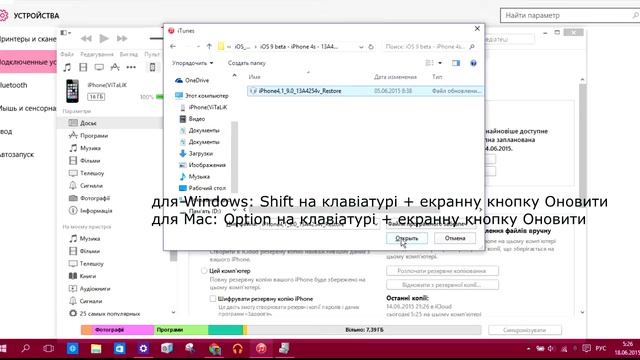Select Музыка folder in dialog navigation pane

195,176
